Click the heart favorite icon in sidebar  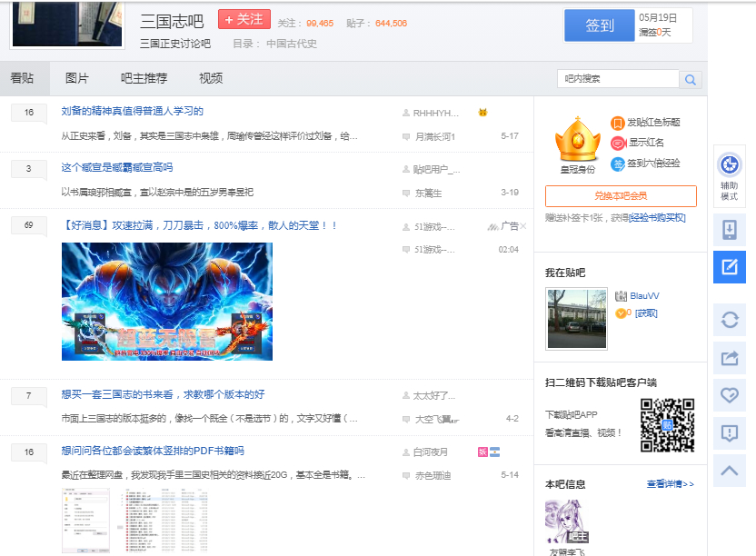point(729,395)
